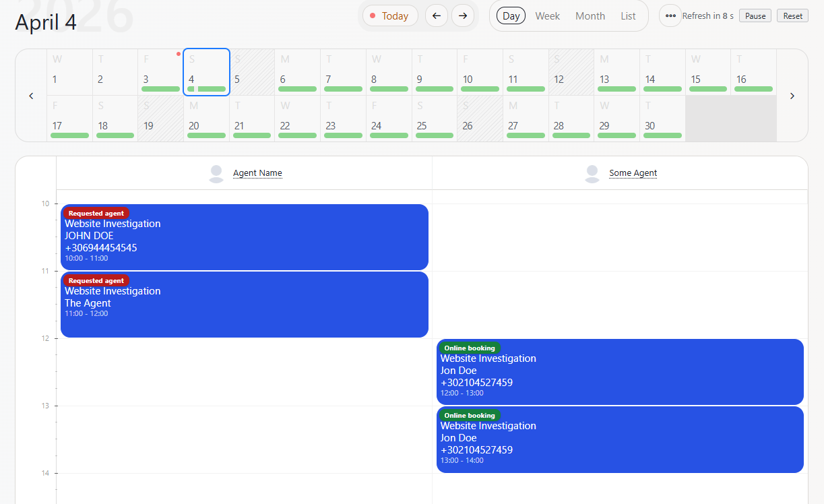Select April 13 in the date strip
824x504 pixels.
tap(616, 72)
